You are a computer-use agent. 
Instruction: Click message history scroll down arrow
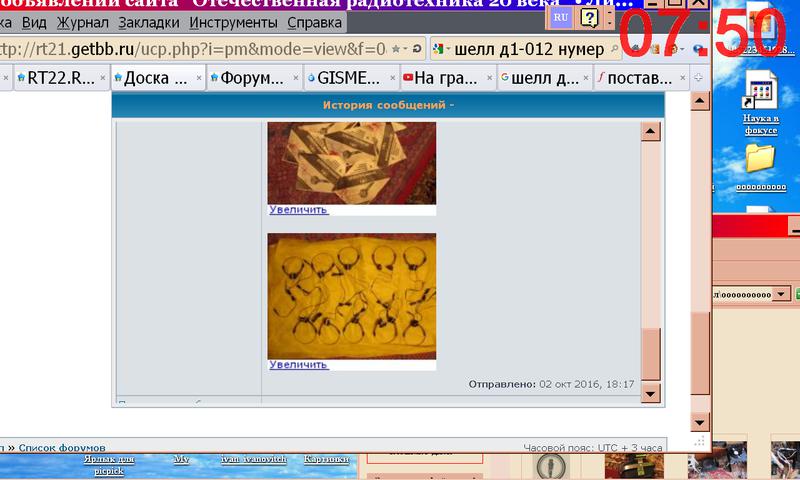(651, 393)
